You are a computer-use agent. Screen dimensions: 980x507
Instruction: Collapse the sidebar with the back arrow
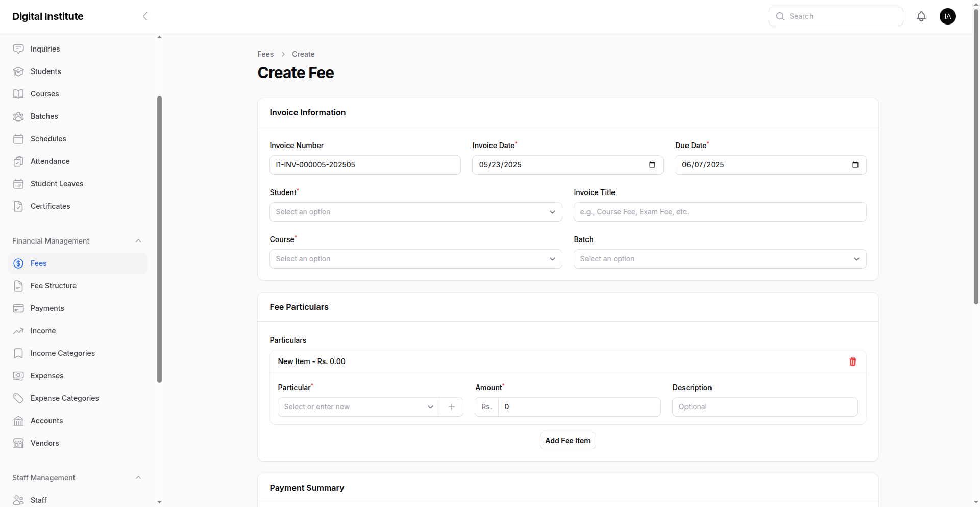(145, 16)
